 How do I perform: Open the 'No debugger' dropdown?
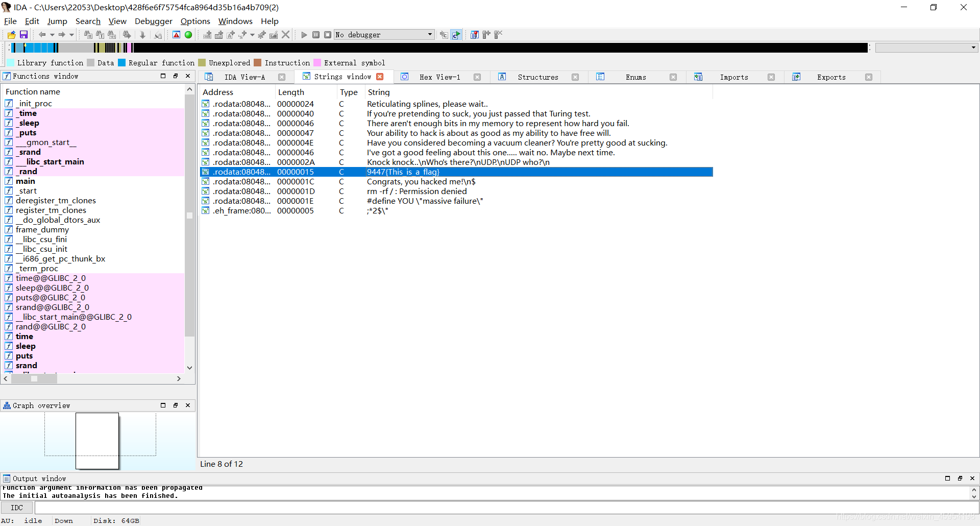[430, 35]
